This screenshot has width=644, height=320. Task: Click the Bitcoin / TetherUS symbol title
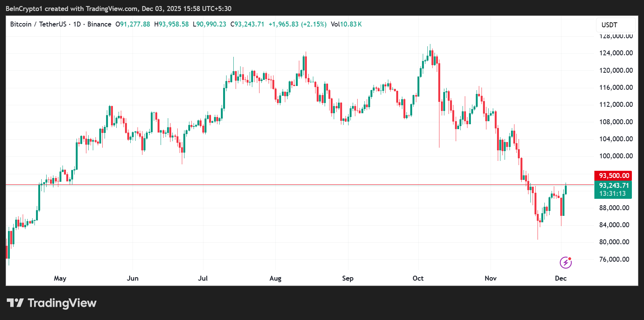38,24
